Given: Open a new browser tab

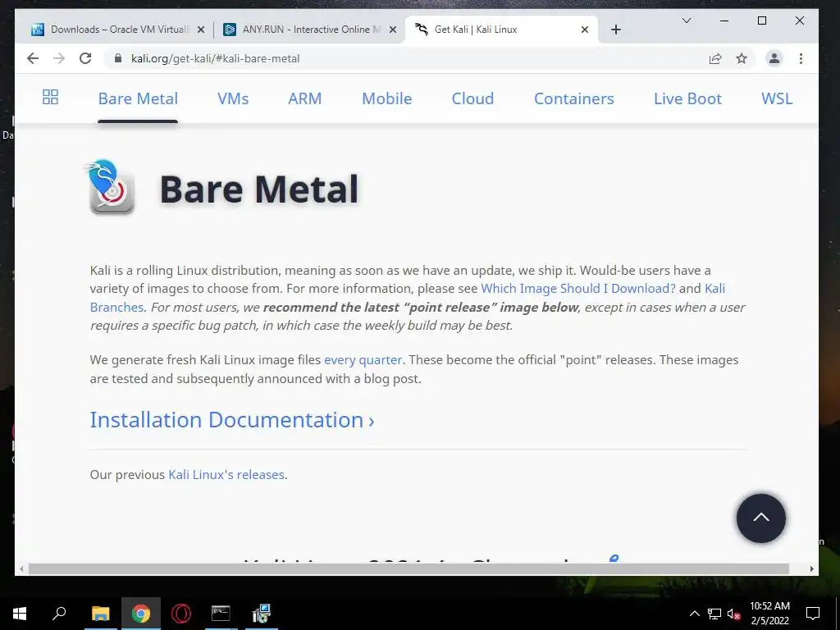Looking at the screenshot, I should click(x=616, y=30).
